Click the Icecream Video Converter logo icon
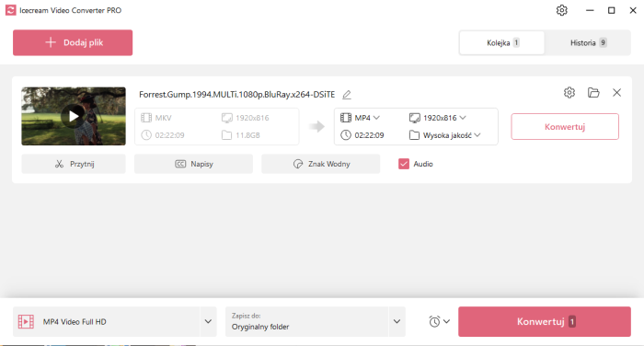Image resolution: width=644 pixels, height=346 pixels. pyautogui.click(x=10, y=10)
